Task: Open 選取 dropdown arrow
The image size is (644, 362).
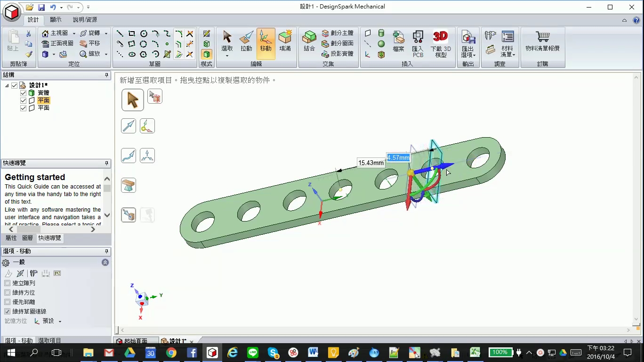Action: [x=227, y=56]
